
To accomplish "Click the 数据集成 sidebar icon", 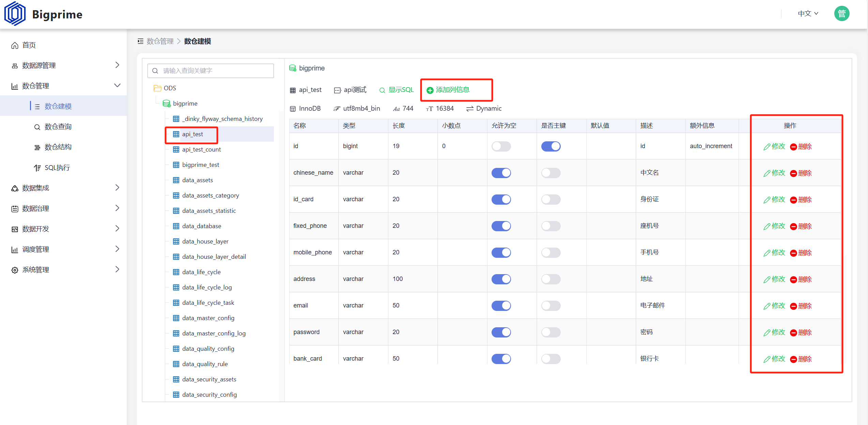I will [15, 188].
